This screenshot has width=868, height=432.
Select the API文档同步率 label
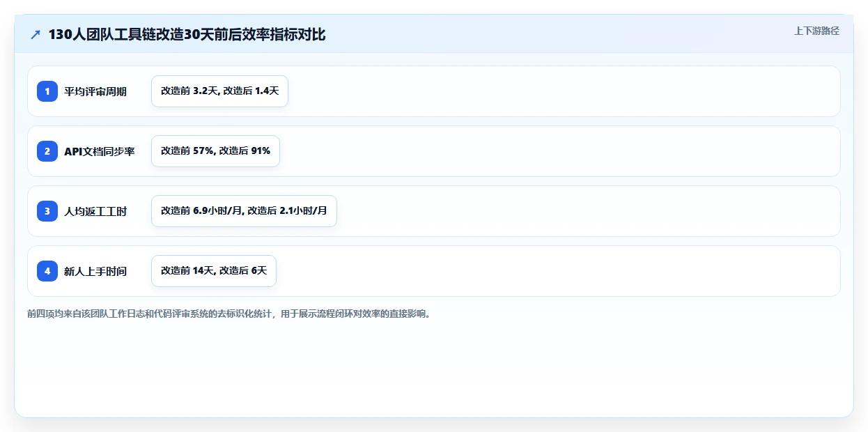pos(100,151)
